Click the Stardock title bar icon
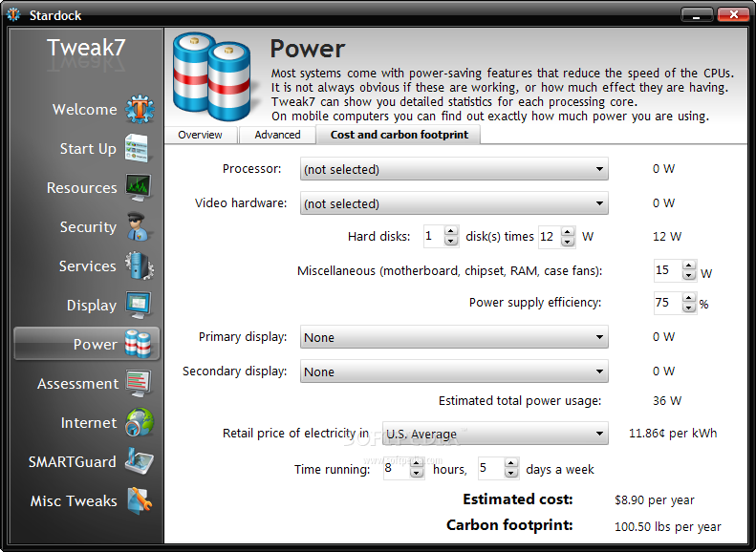Viewport: 756px width, 552px height. [x=13, y=15]
